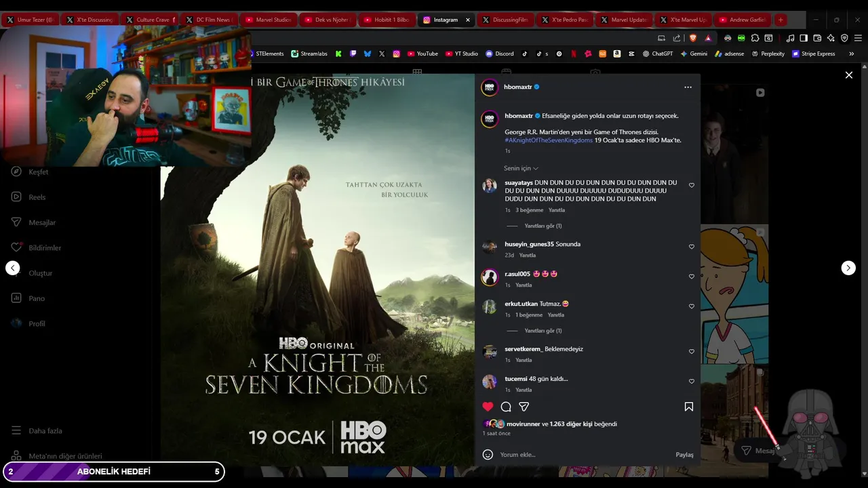Image resolution: width=868 pixels, height=488 pixels.
Task: Reply to tucemsi's comment via Yanıtla
Action: click(x=524, y=390)
